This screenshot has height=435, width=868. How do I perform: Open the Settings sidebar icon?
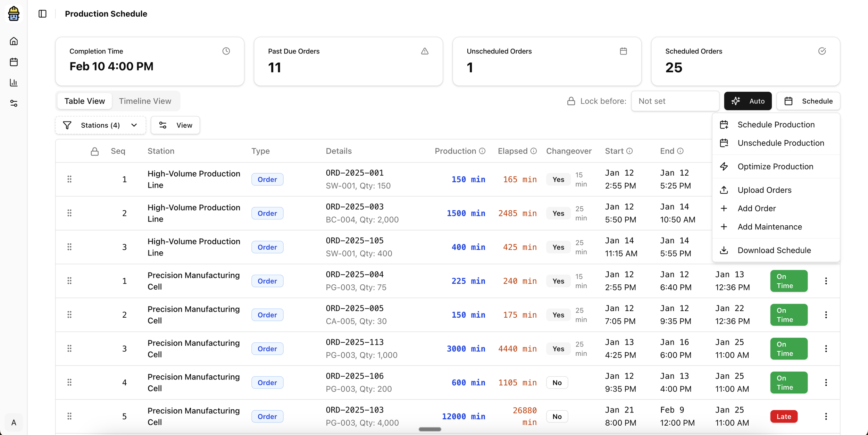(14, 103)
